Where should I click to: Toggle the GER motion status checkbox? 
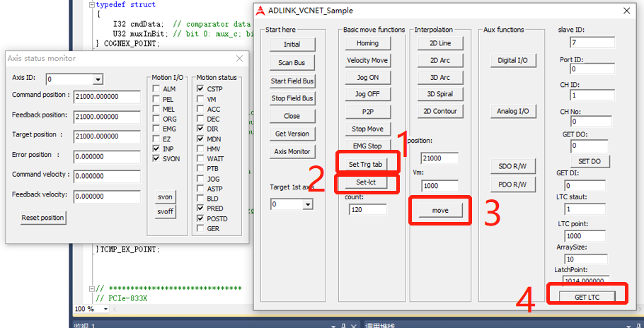tap(200, 228)
